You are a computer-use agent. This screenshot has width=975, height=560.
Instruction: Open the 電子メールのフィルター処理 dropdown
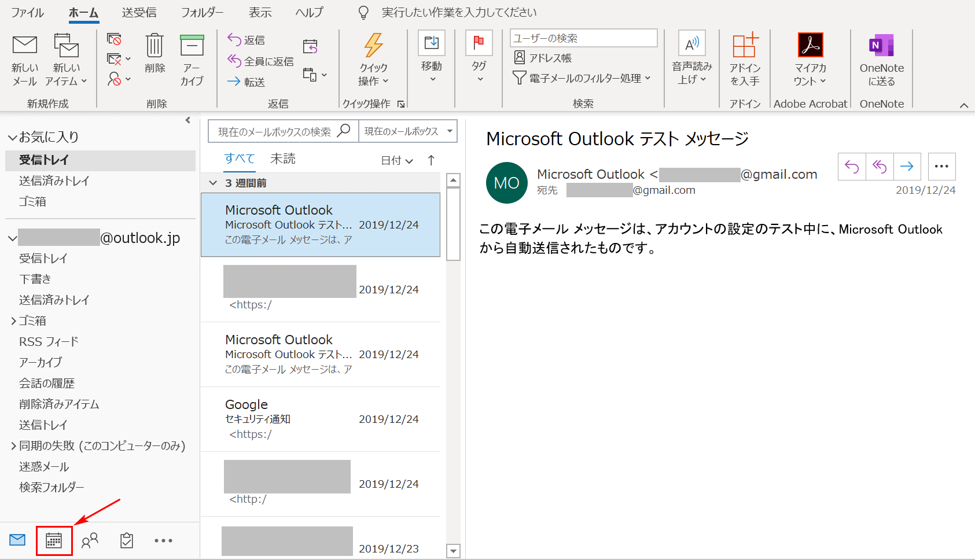[582, 78]
